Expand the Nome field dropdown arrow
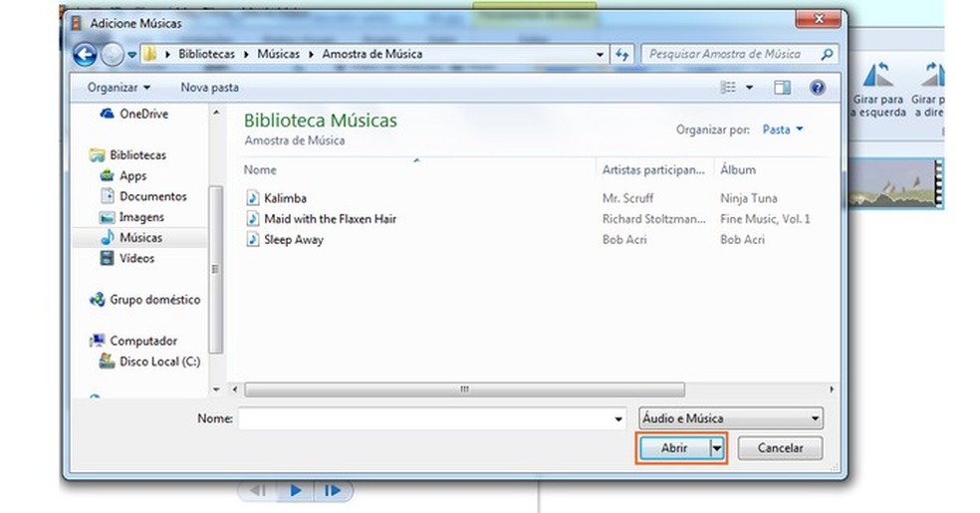980x513 pixels. (x=618, y=418)
